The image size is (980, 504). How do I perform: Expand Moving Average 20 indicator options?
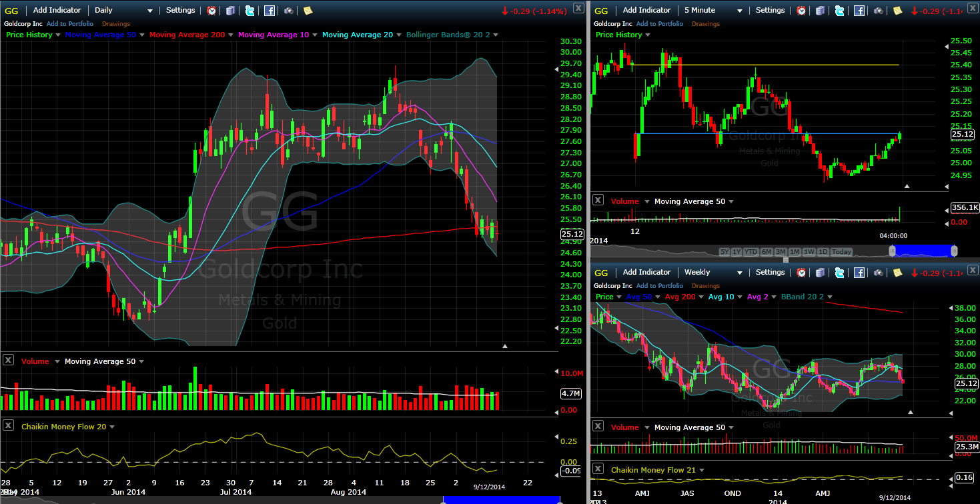point(399,35)
